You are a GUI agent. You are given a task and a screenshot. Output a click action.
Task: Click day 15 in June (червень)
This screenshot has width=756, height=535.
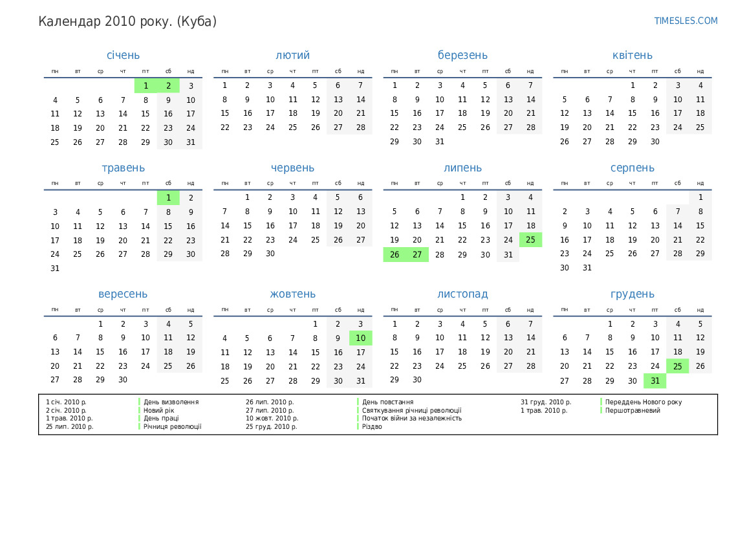pyautogui.click(x=247, y=226)
